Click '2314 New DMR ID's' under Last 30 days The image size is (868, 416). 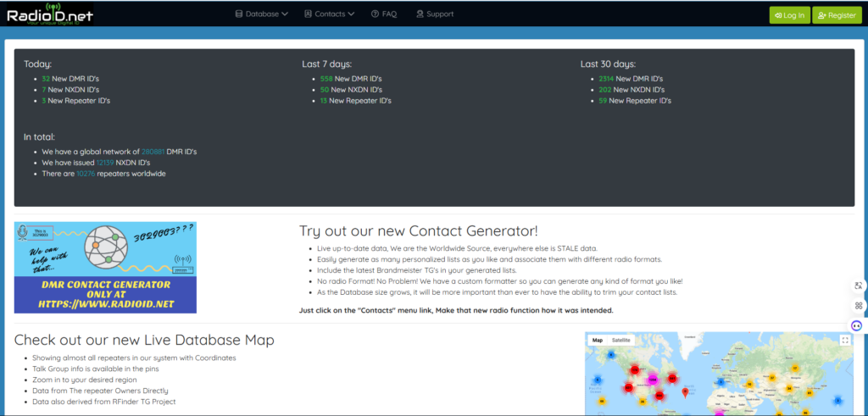[631, 79]
